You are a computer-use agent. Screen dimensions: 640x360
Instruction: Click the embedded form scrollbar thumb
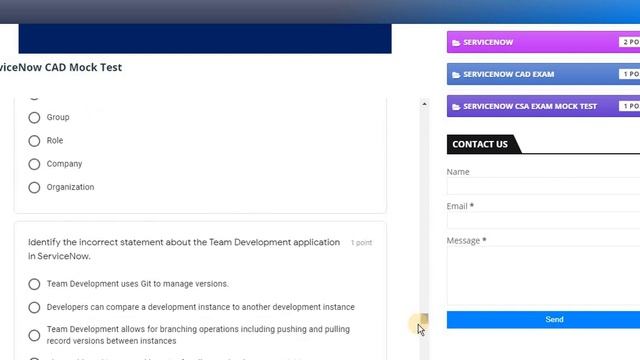(x=424, y=318)
